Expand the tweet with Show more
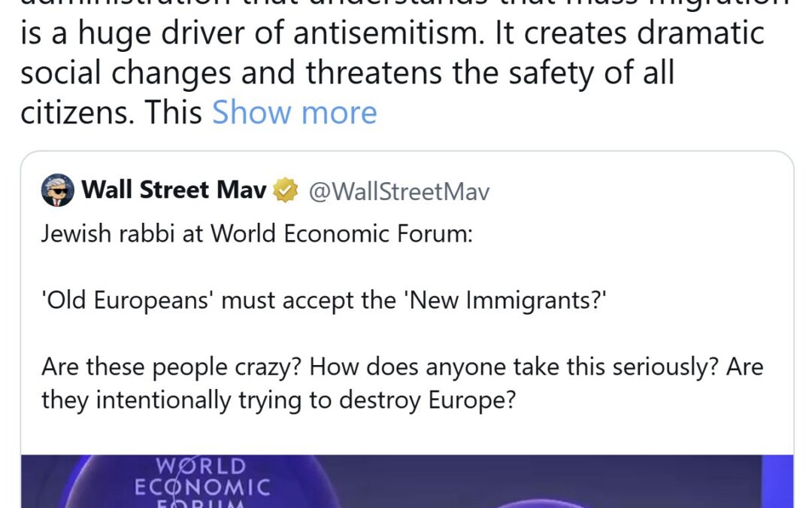The height and width of the screenshot is (508, 812). point(294,113)
